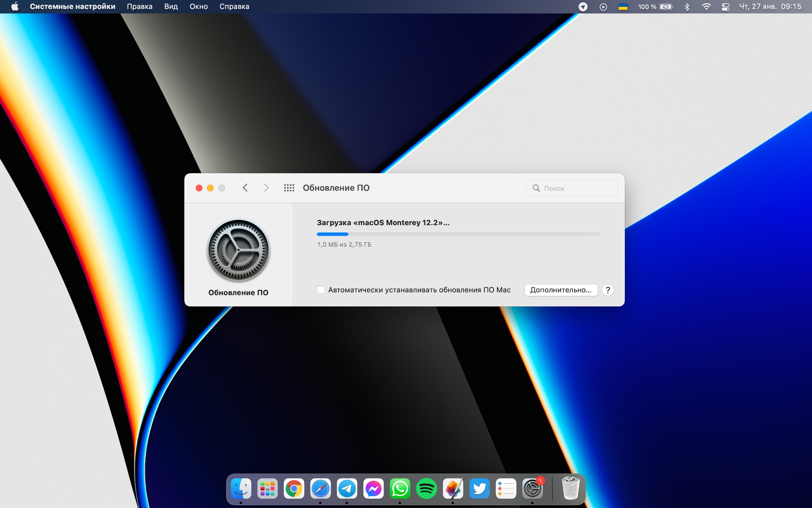The width and height of the screenshot is (812, 508).
Task: Open Launchpad from the Dock
Action: point(268,488)
